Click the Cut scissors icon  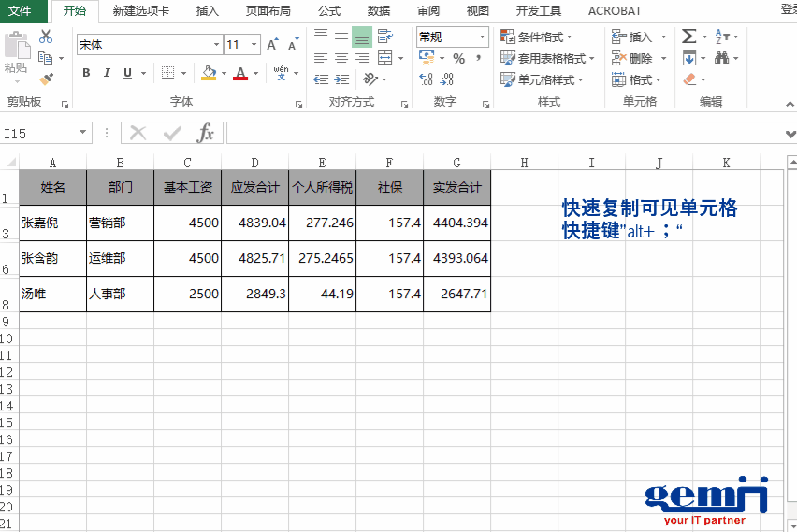point(46,36)
